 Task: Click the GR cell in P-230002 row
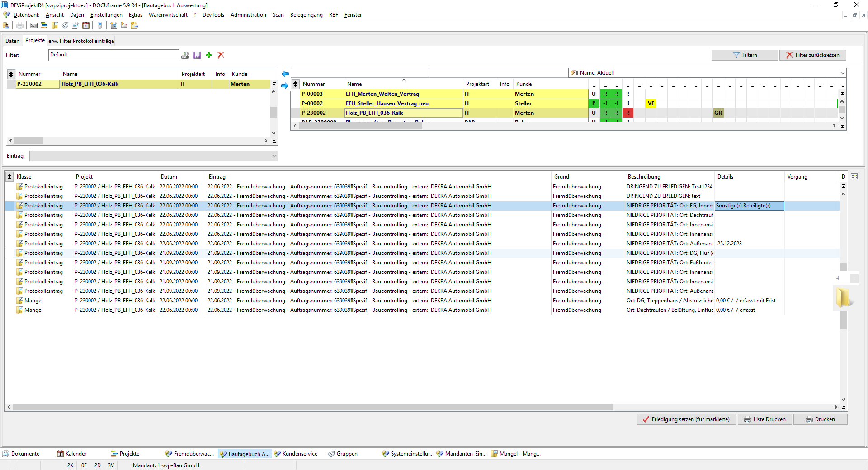718,113
